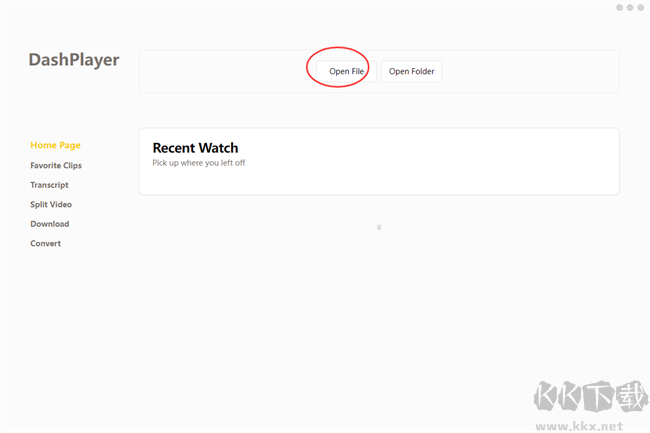Click the rightmost window control dot
650x433 pixels.
coord(640,7)
